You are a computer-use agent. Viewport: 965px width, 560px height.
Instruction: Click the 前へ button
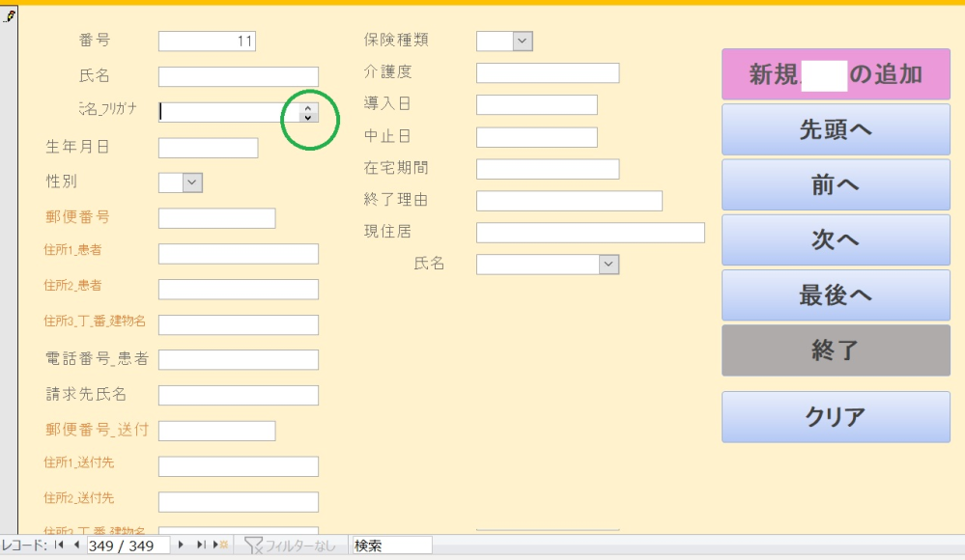pos(836,184)
